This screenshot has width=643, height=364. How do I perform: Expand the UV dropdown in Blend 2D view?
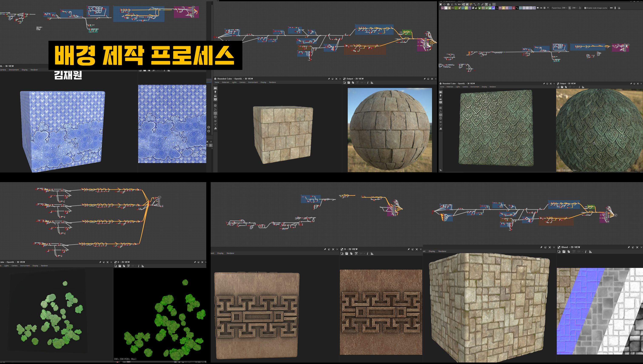point(580,252)
